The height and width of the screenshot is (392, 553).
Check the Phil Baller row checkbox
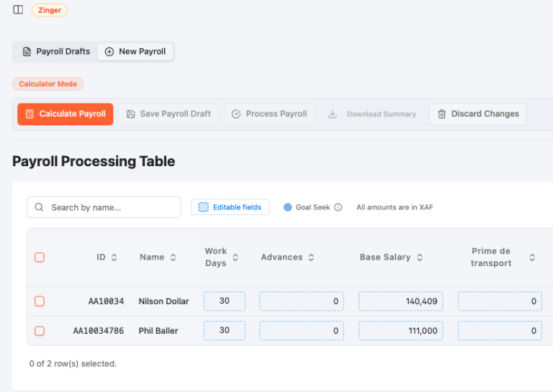(40, 331)
